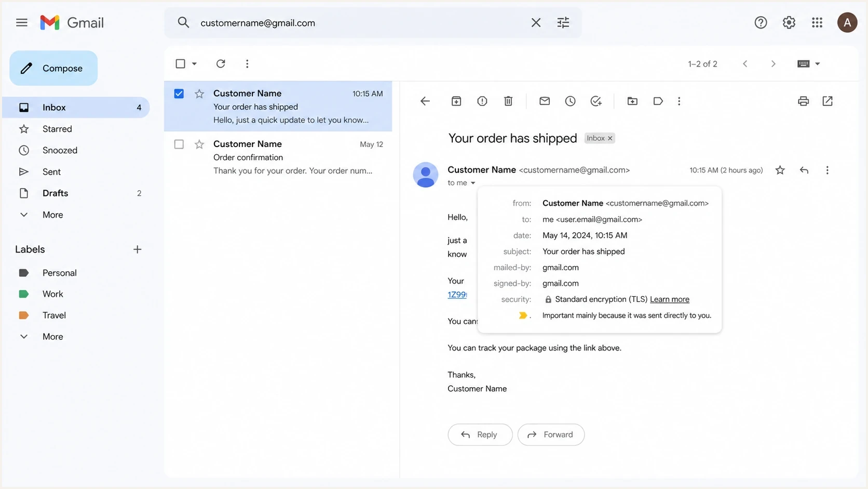
Task: Open the account avatar A
Action: tap(847, 22)
